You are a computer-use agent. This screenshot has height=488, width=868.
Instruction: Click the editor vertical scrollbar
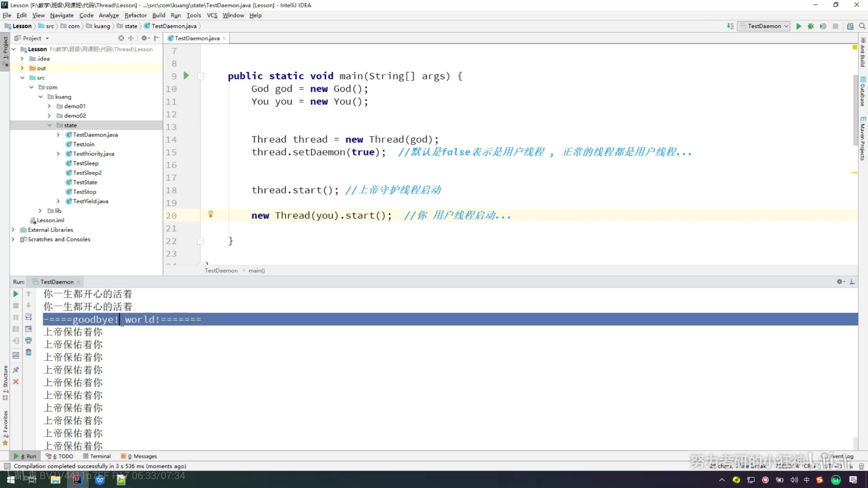856,110
